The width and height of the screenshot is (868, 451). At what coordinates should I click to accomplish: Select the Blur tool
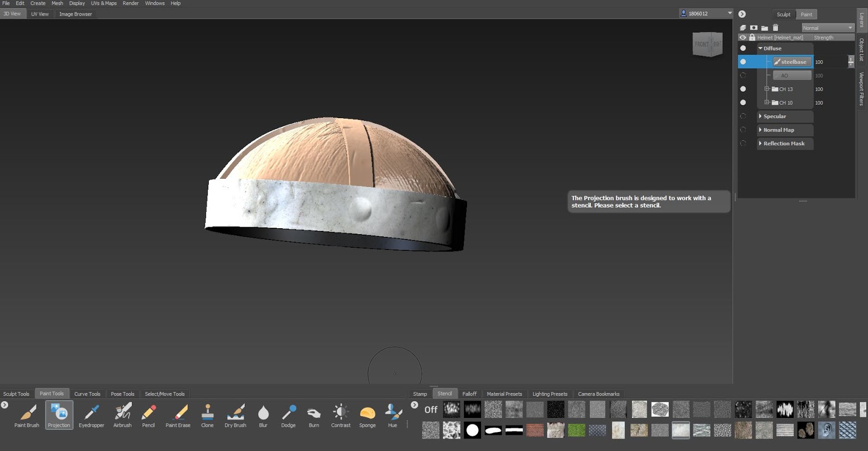(263, 416)
